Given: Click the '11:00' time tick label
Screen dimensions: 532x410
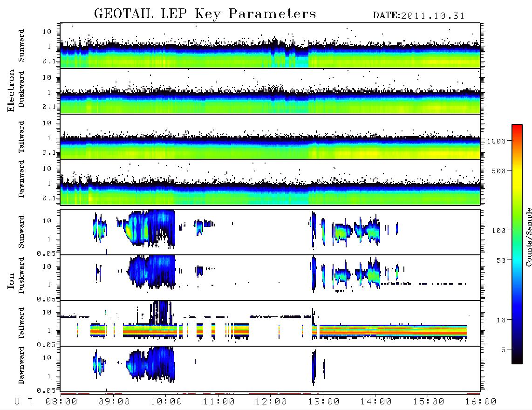Looking at the screenshot, I should [x=219, y=402].
